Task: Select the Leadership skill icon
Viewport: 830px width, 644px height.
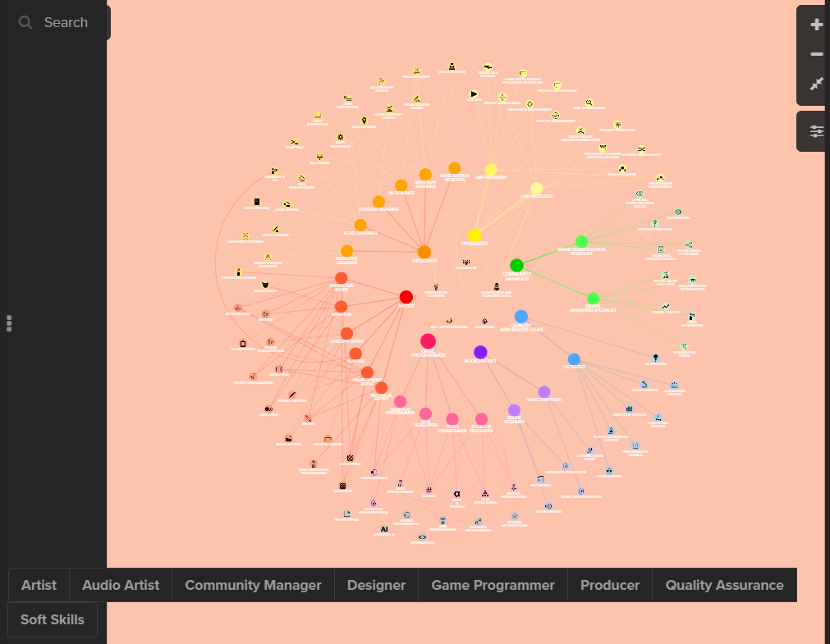Action: click(466, 263)
